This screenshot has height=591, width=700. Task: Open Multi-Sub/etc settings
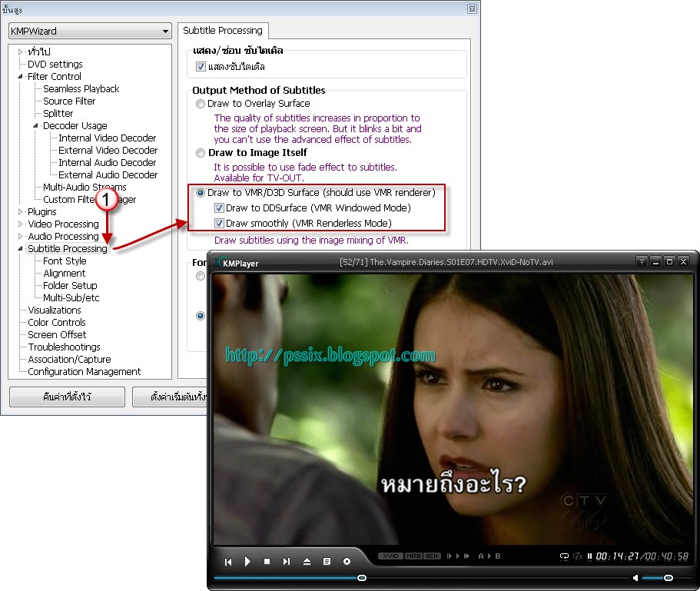(x=71, y=297)
